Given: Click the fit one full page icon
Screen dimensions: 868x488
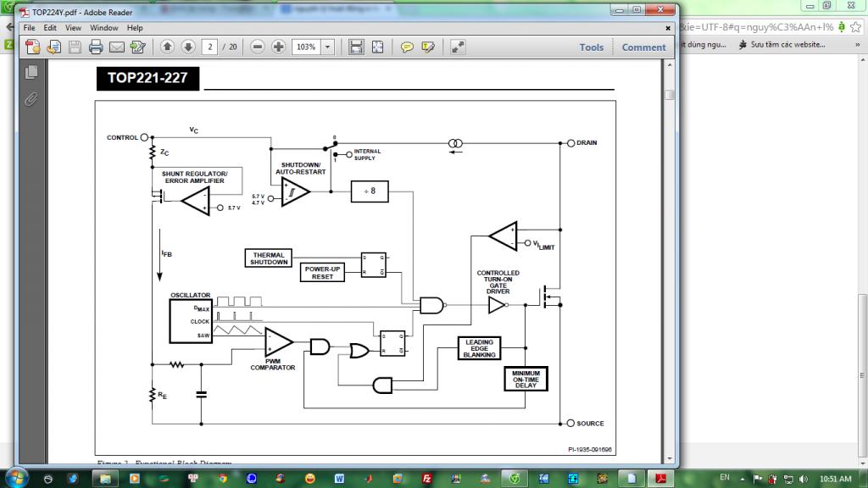Looking at the screenshot, I should pos(377,47).
